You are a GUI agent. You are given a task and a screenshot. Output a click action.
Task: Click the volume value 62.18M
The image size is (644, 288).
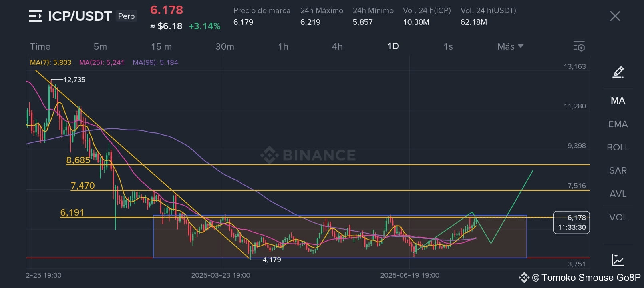click(474, 22)
